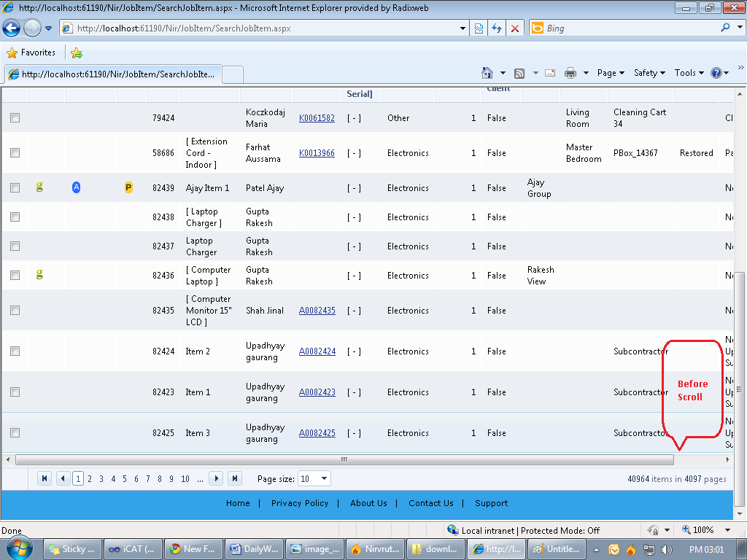This screenshot has width=747, height=560.
Task: Click the RSS feeds icon
Action: [x=519, y=74]
